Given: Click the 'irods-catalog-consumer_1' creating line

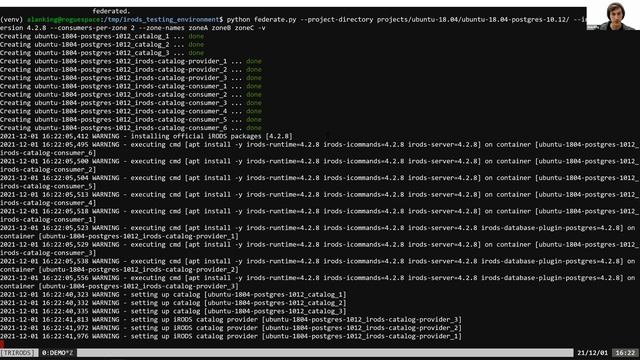Looking at the screenshot, I should pos(131,86).
